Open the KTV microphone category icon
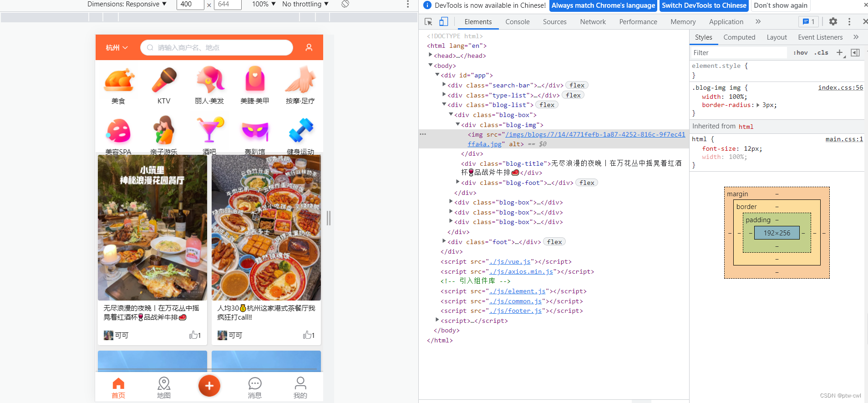 (x=164, y=80)
